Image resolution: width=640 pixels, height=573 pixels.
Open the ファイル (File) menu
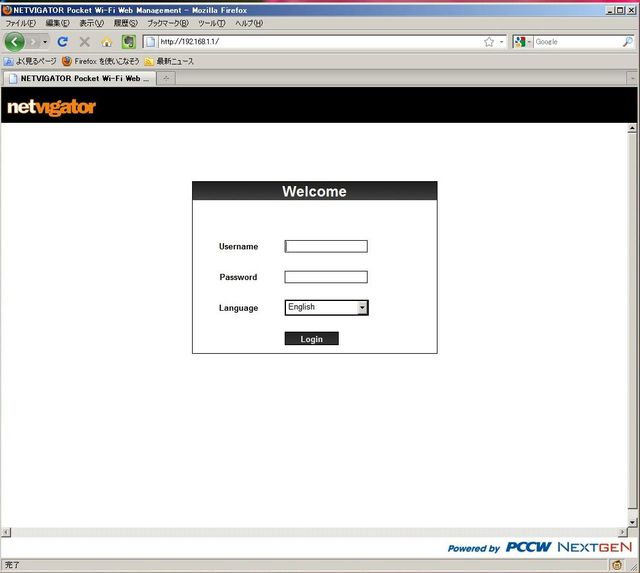click(x=20, y=23)
